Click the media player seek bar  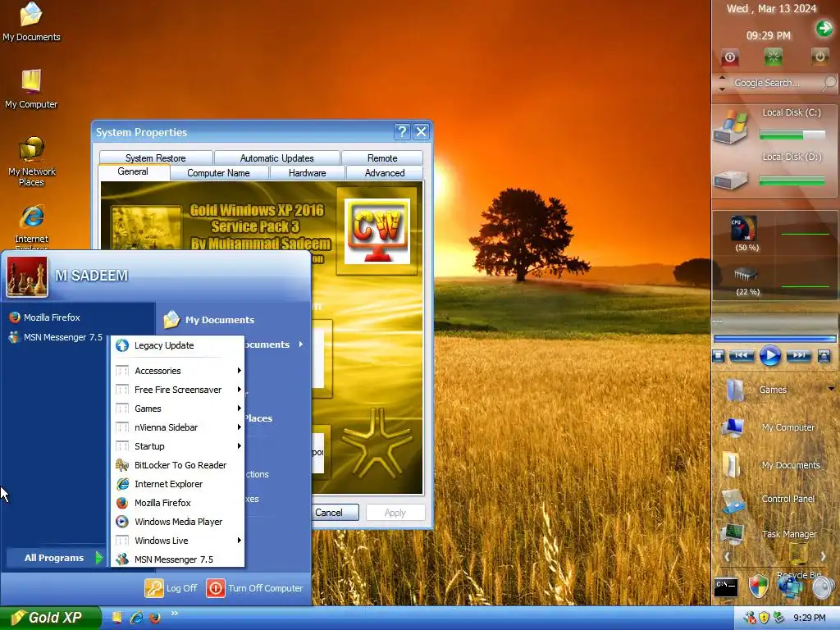774,339
